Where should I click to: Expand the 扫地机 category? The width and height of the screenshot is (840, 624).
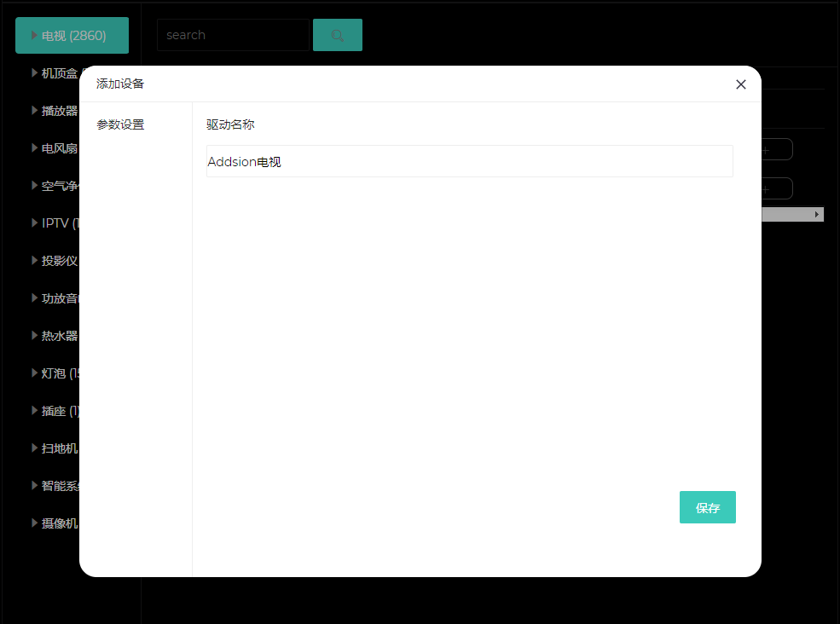click(x=55, y=448)
